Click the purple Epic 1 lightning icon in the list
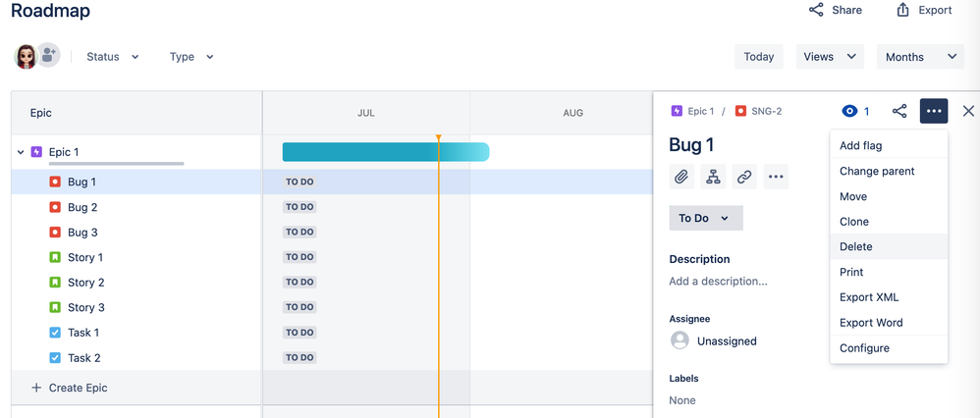The width and height of the screenshot is (980, 418). point(36,152)
